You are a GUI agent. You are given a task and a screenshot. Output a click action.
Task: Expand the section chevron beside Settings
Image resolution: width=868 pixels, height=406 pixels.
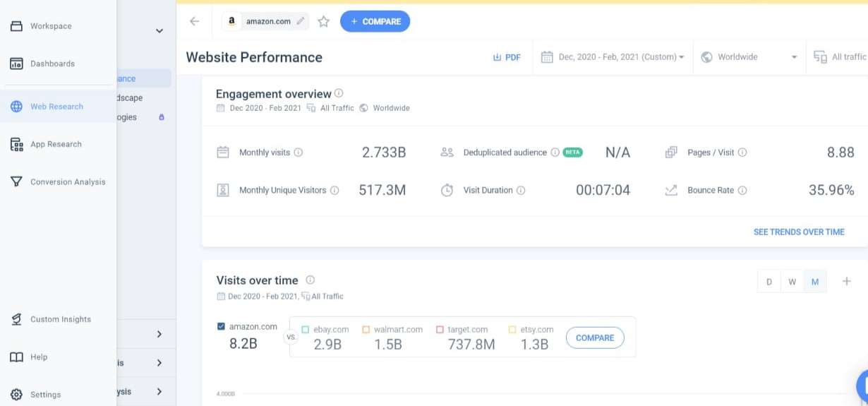coord(159,391)
